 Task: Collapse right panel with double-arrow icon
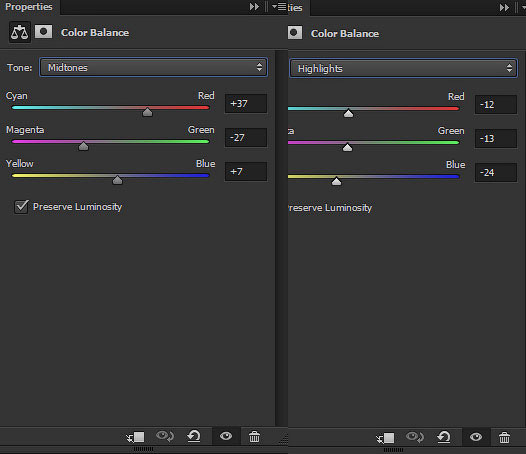tap(504, 7)
